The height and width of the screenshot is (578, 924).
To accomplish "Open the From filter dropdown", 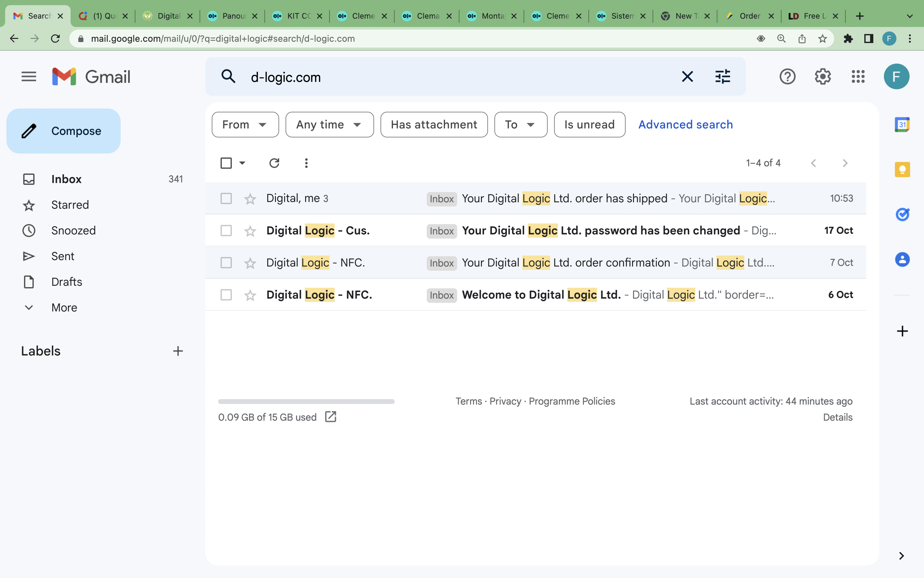I will pyautogui.click(x=245, y=125).
